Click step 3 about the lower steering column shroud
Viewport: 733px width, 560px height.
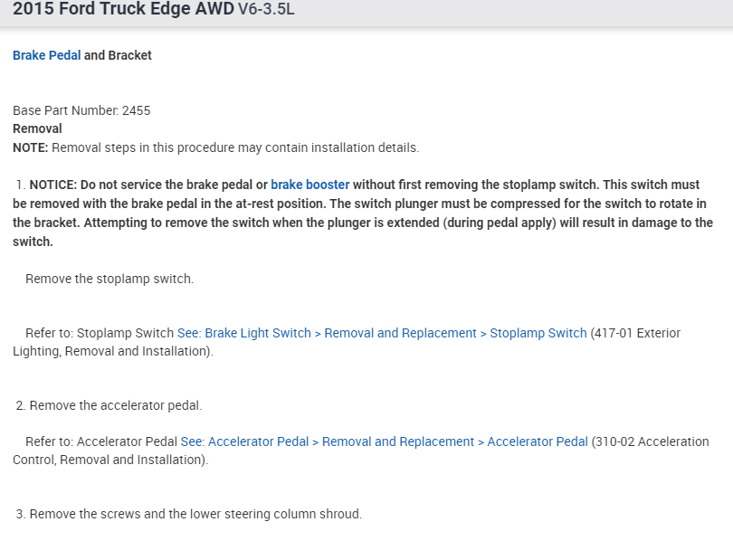pos(195,514)
